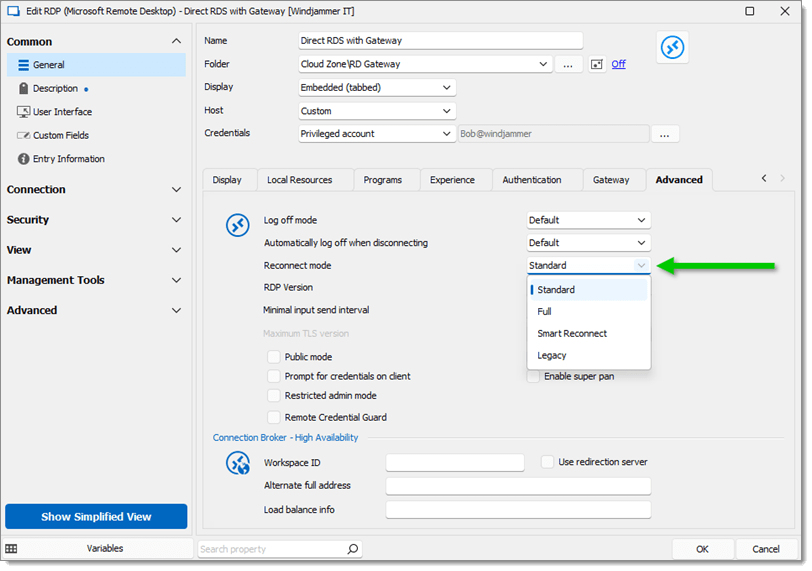This screenshot has width=812, height=571.
Task: Open Description in the sidebar
Action: [96, 89]
